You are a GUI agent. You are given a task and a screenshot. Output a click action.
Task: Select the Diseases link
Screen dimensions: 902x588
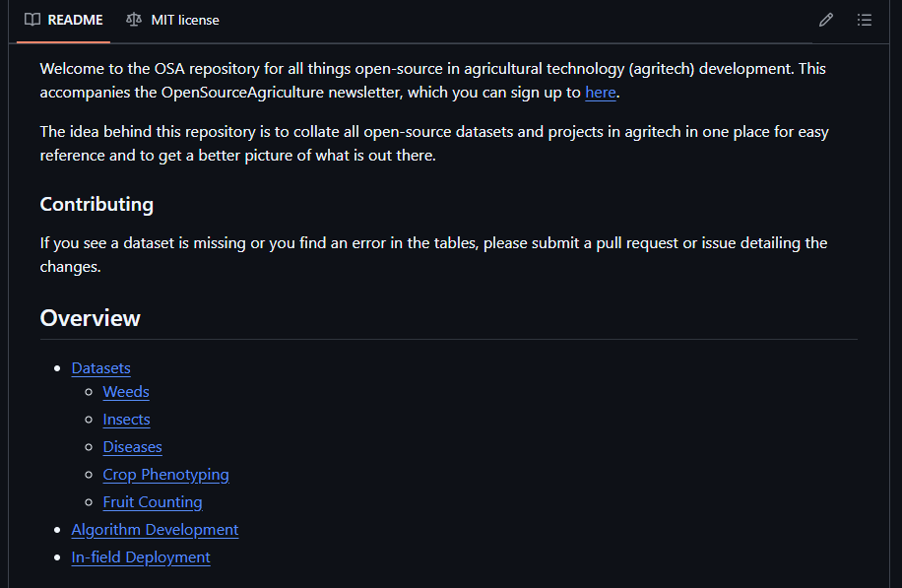[132, 447]
